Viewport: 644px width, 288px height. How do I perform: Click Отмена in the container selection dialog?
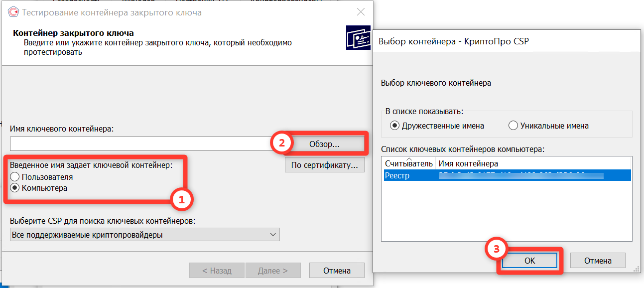pyautogui.click(x=598, y=260)
